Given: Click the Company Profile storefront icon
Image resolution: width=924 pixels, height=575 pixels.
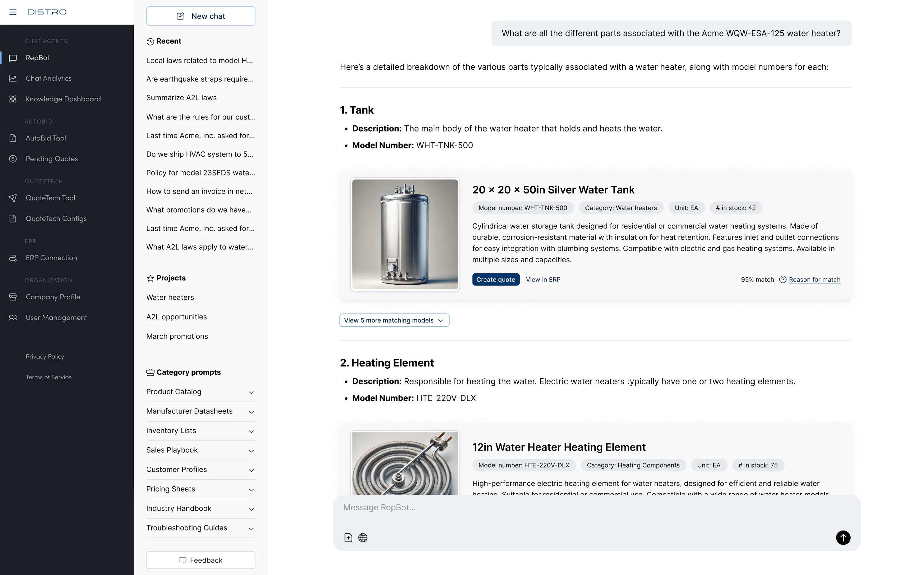Looking at the screenshot, I should click(x=13, y=297).
